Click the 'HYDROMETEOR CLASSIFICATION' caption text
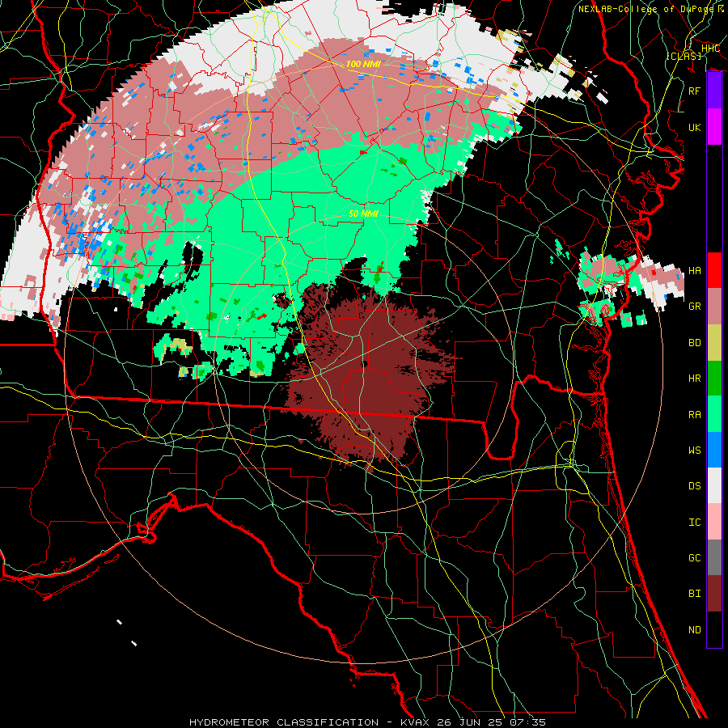Image resolution: width=728 pixels, height=728 pixels. (284, 722)
